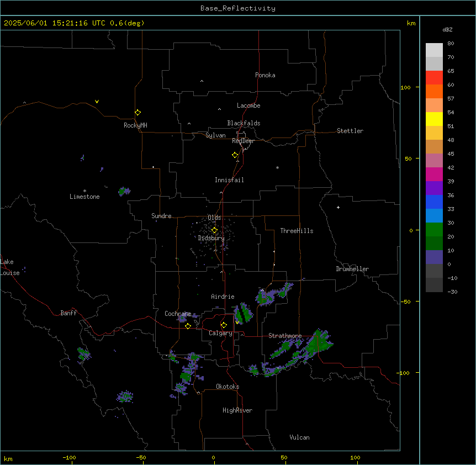Click the yellow marker south of RedDeer
Image resolution: width=476 pixels, height=465 pixels.
[235, 155]
